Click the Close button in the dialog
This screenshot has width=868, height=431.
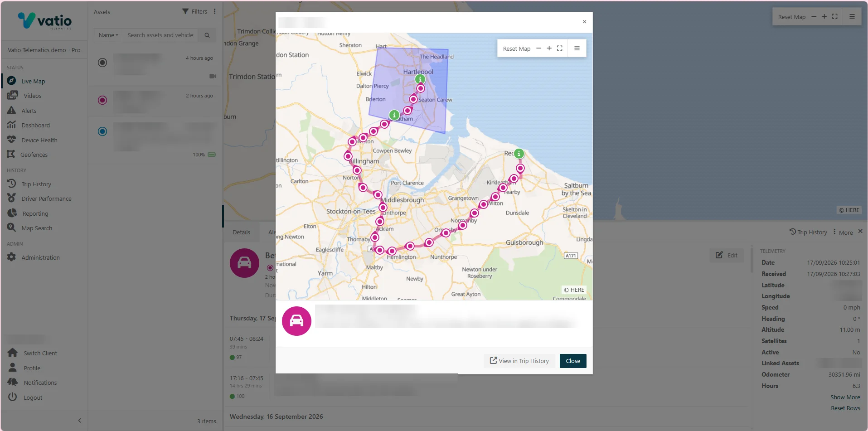[x=573, y=361]
